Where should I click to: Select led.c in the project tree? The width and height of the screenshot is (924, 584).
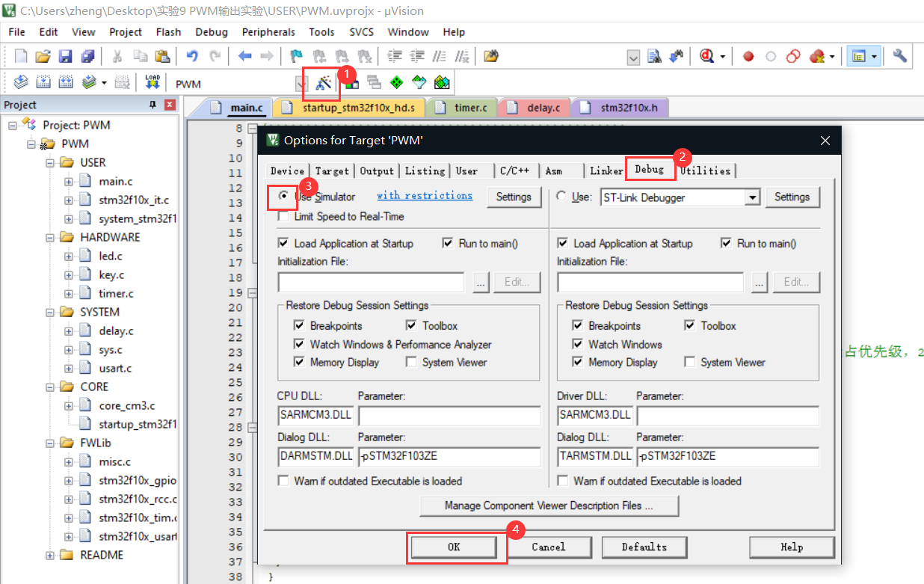[x=111, y=256]
